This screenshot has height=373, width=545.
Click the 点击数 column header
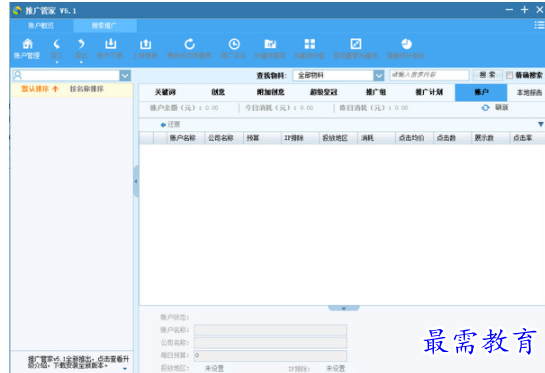(x=453, y=138)
